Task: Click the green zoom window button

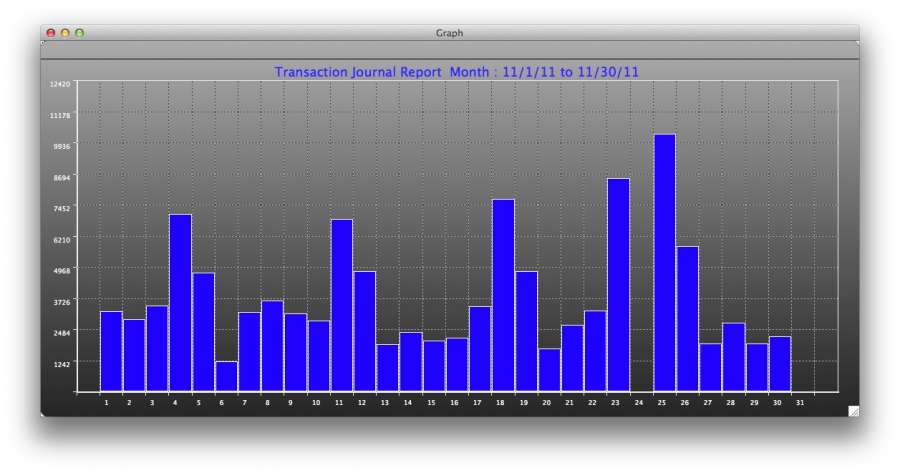Action: pos(80,33)
